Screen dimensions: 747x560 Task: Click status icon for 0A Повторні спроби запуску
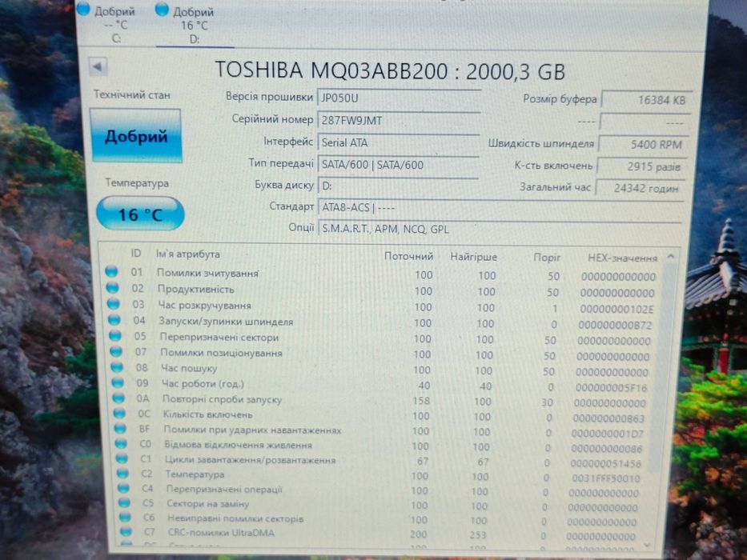[x=118, y=398]
